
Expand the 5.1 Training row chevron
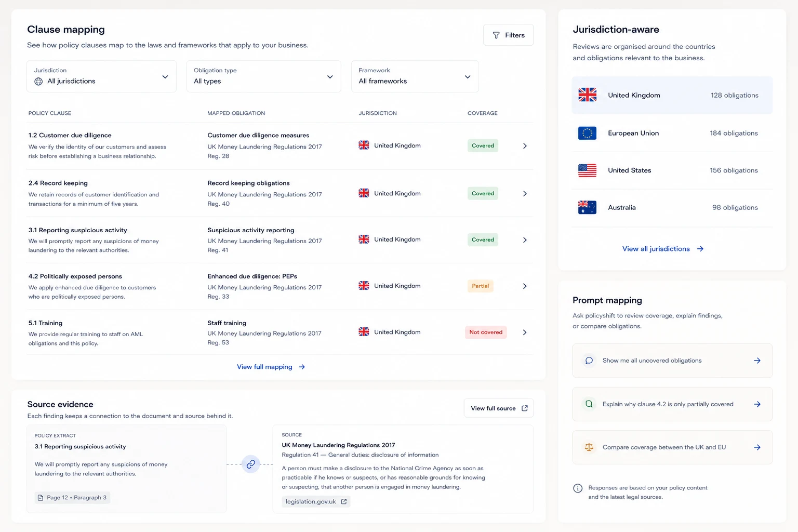click(525, 332)
